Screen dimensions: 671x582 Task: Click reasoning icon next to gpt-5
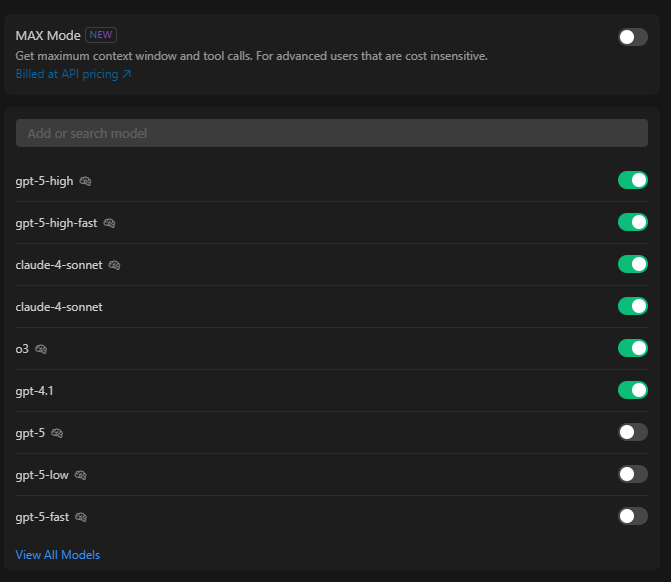tap(57, 433)
